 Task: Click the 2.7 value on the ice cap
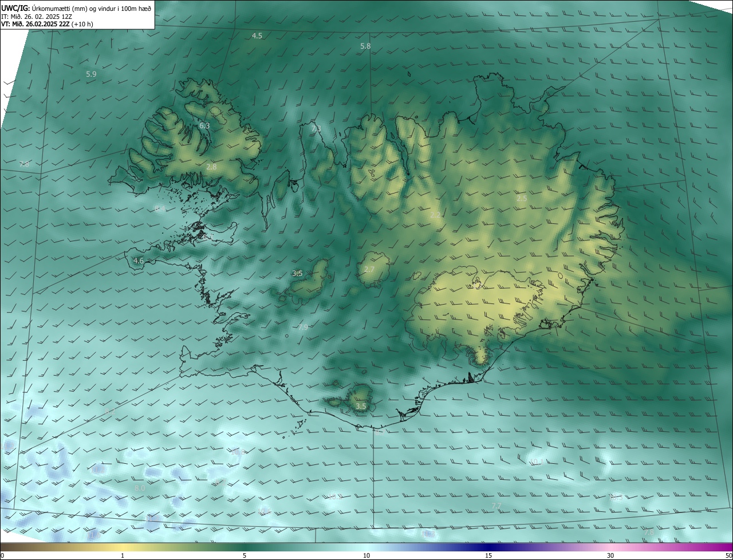[x=369, y=270]
